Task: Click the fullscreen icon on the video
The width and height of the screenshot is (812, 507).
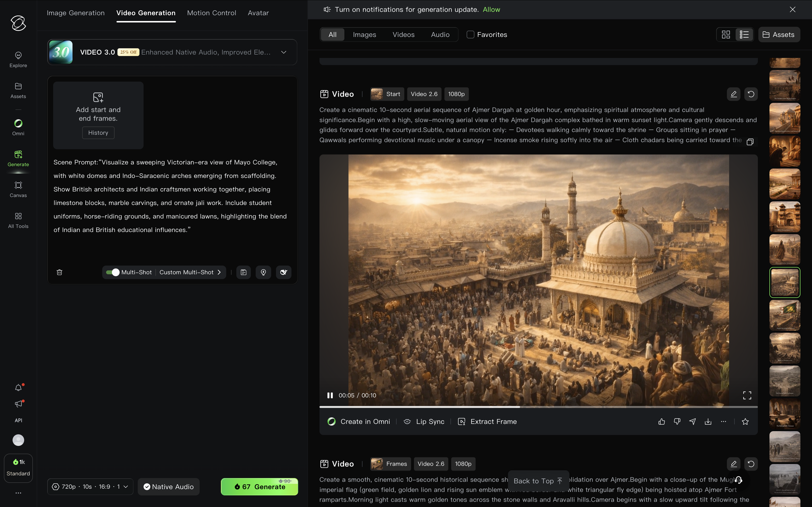Action: pos(747,395)
